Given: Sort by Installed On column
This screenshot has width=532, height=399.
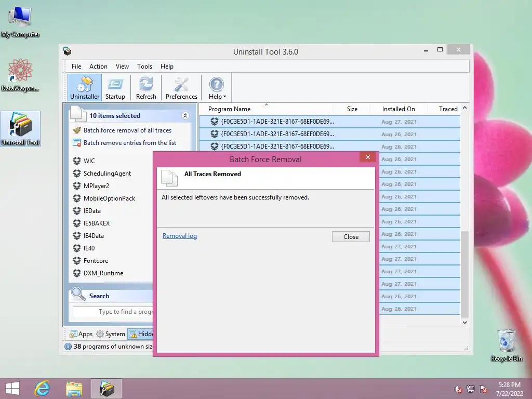Looking at the screenshot, I should pyautogui.click(x=398, y=109).
